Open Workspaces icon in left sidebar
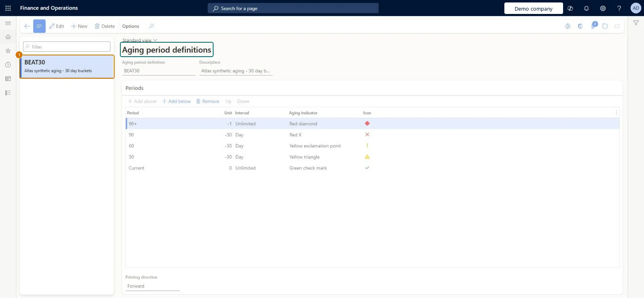The height and width of the screenshot is (298, 644). 8,79
